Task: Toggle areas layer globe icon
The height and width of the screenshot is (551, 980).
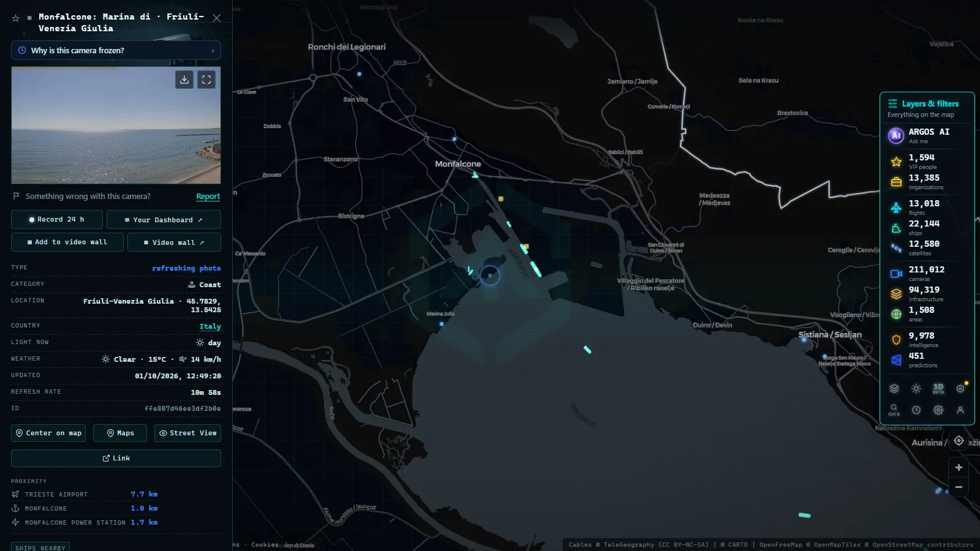Action: (896, 314)
